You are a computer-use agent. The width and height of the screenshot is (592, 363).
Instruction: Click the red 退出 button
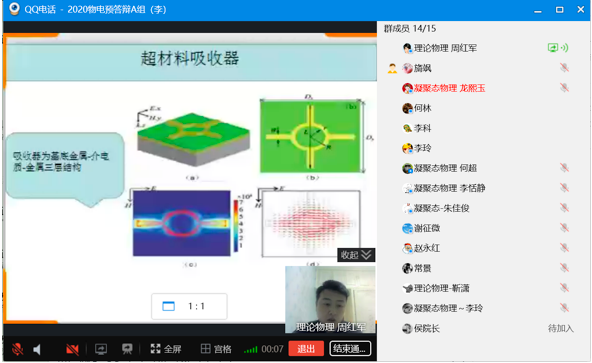[x=306, y=348]
